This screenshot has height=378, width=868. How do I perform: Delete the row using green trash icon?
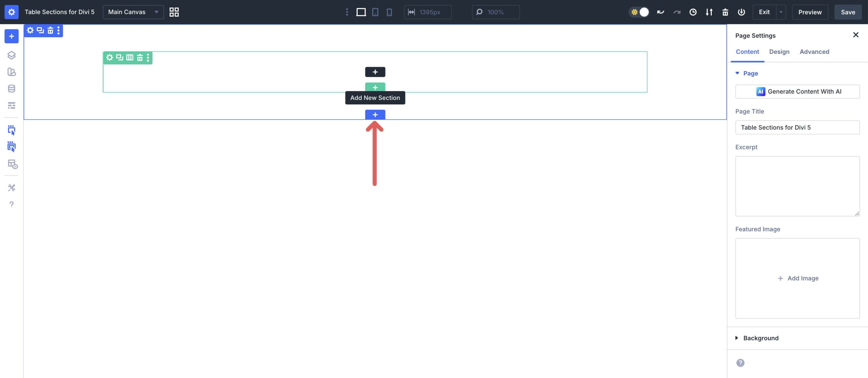point(140,57)
